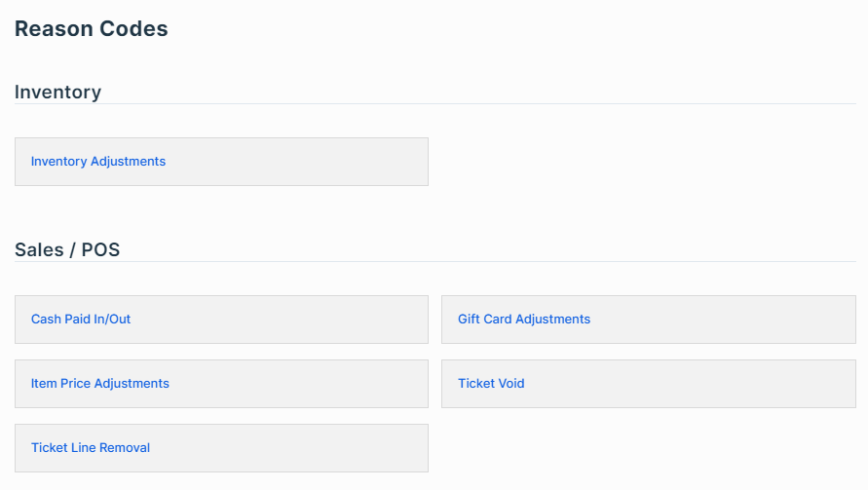The height and width of the screenshot is (490, 868).
Task: Click the Sales / POS section heading
Action: point(67,249)
